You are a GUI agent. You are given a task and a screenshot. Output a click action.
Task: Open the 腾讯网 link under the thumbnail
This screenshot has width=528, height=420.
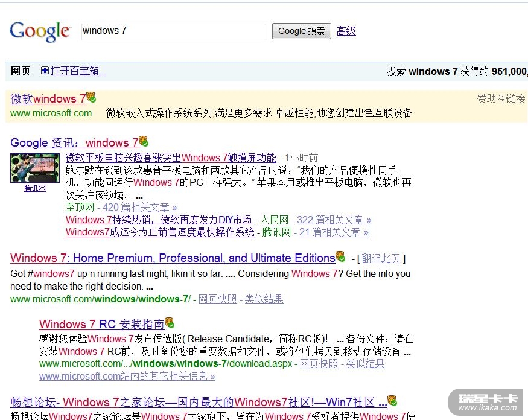pyautogui.click(x=35, y=188)
